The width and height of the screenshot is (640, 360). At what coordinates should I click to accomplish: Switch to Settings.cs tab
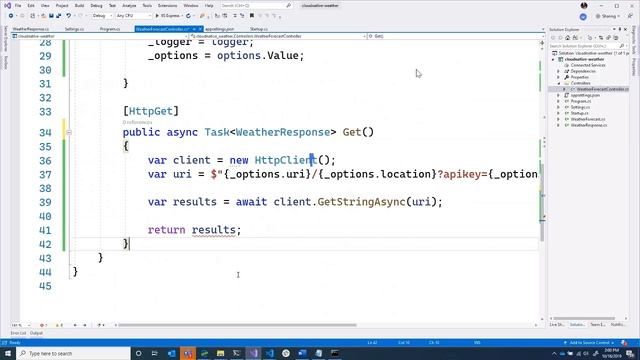click(x=74, y=29)
